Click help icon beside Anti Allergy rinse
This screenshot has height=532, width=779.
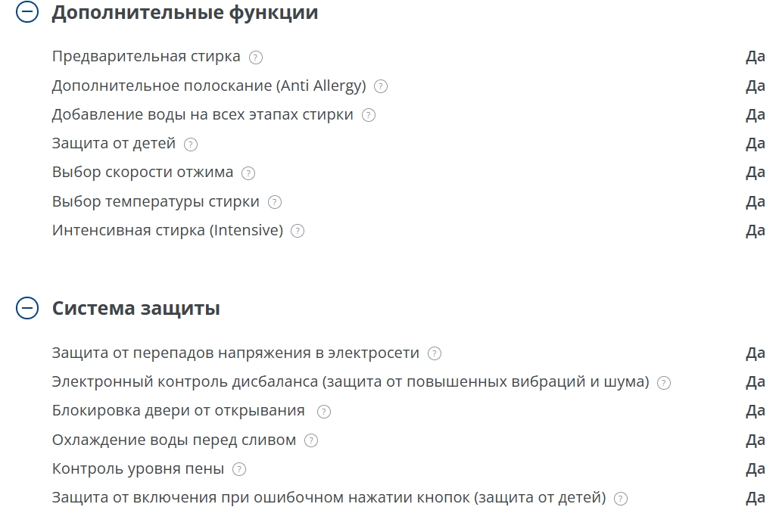pyautogui.click(x=381, y=86)
